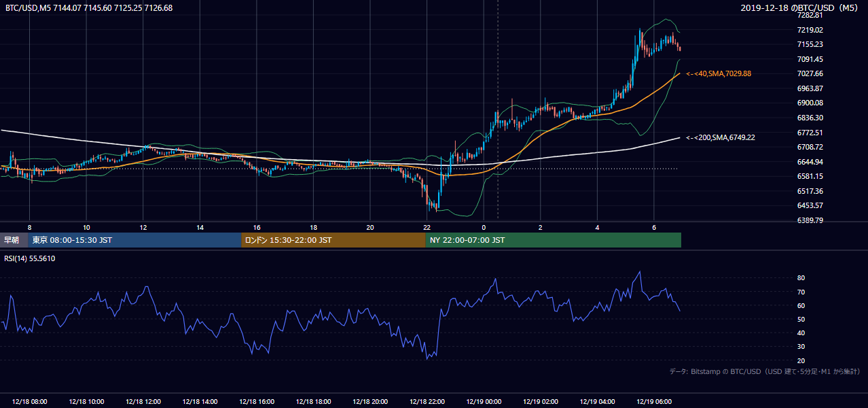Click price axis value 6963.87
868x408 pixels.
pos(810,88)
